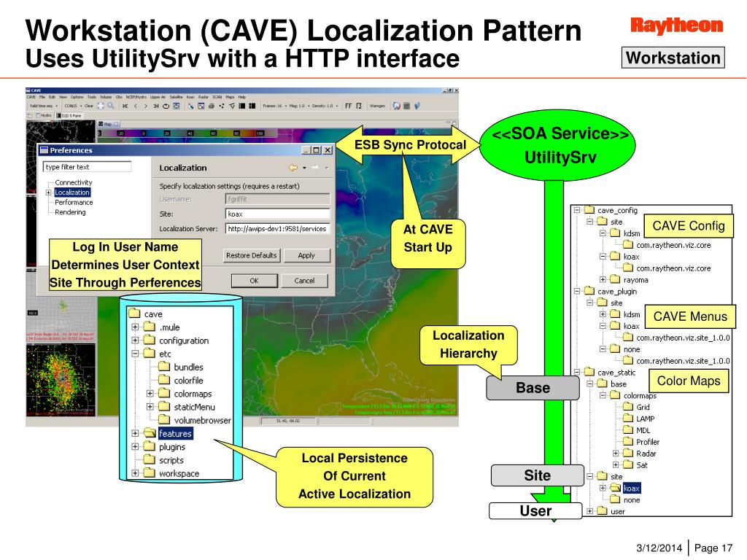This screenshot has height=560, width=747.
Task: Switch to the Hydro perspective tab
Action: pos(43,116)
